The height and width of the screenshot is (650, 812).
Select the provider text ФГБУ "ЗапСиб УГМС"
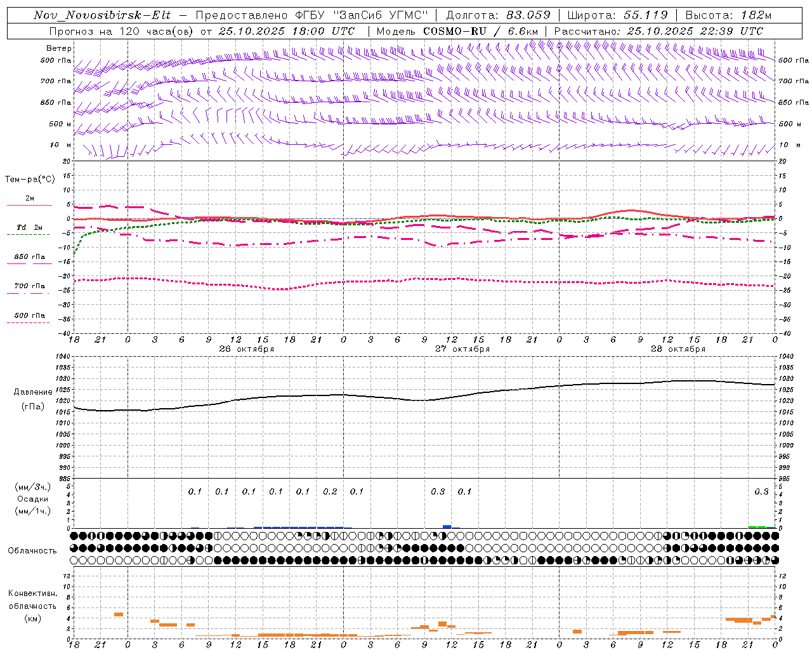coord(362,15)
